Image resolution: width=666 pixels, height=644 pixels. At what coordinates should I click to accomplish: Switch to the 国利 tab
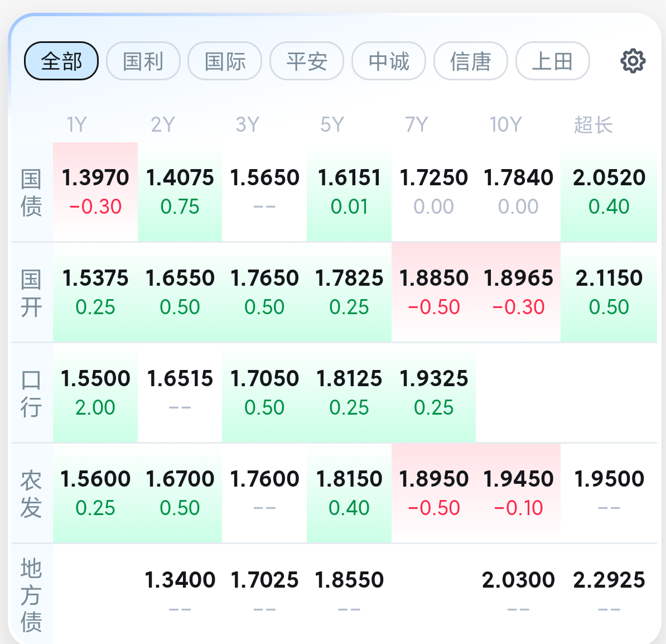coord(143,61)
